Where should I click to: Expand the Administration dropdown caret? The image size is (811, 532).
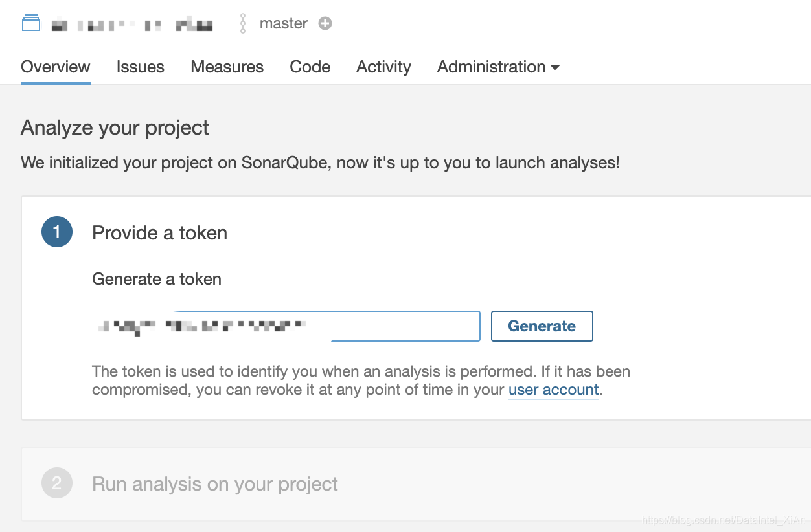coord(555,67)
